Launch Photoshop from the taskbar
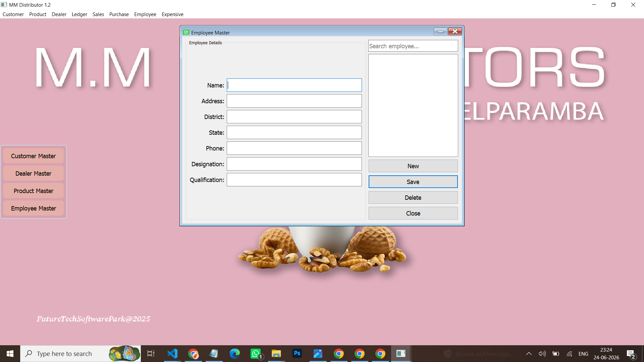The width and height of the screenshot is (644, 362). [297, 354]
